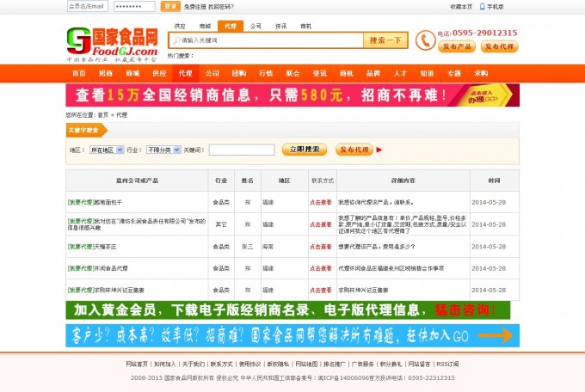Click the 使用协议 footer link
Viewport: 585px width, 392px height.
[250, 364]
